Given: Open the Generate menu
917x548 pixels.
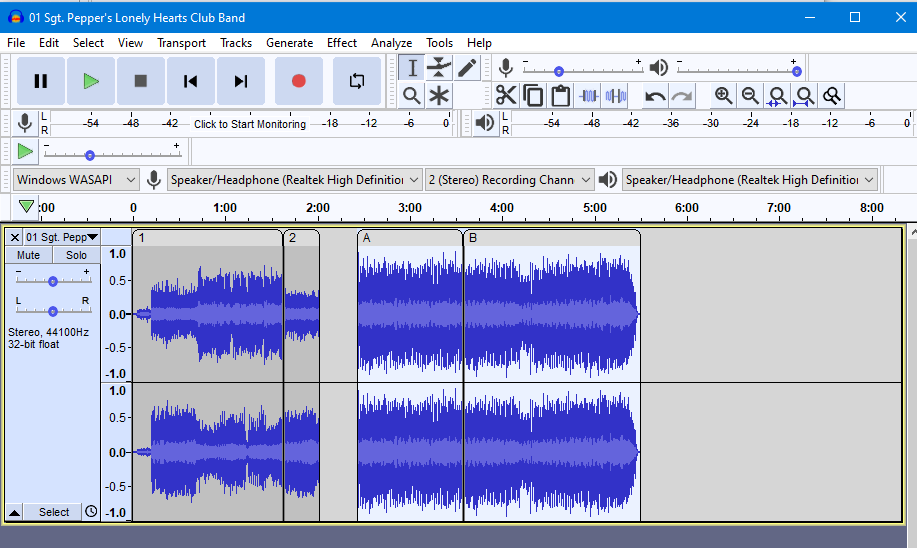Looking at the screenshot, I should coord(289,43).
